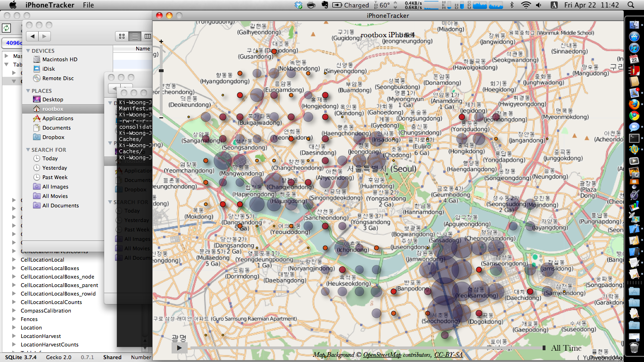Open Documents in Finder sidebar
This screenshot has height=362, width=644.
52,128
